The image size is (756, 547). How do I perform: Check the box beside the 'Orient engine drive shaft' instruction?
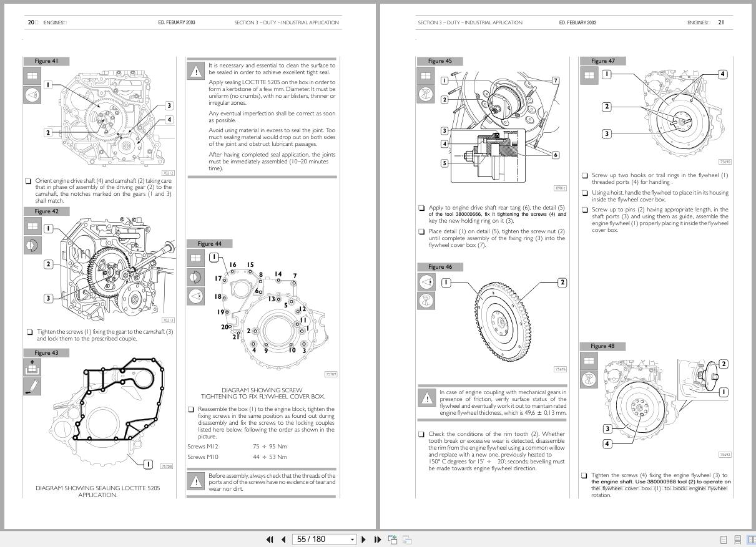pyautogui.click(x=27, y=181)
